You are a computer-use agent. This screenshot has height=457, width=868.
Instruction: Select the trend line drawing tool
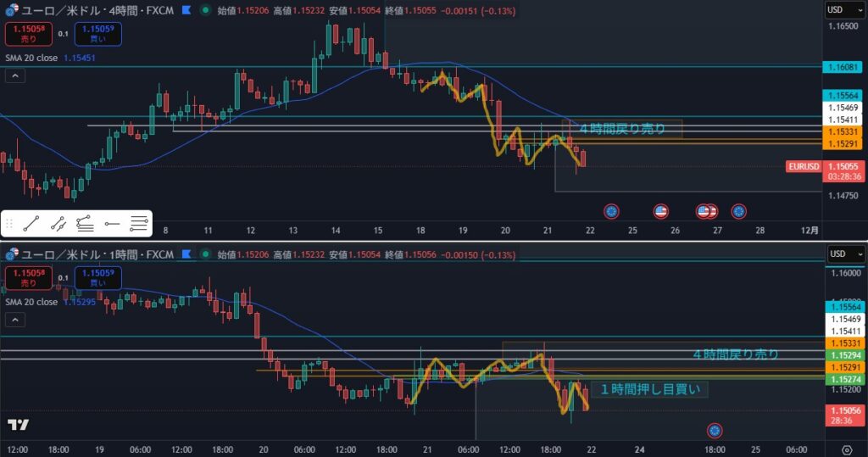(31, 225)
